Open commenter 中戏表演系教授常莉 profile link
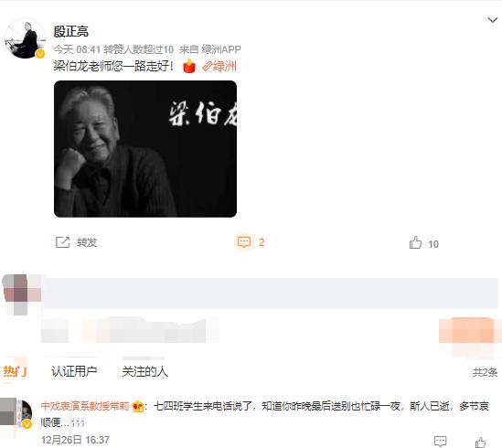502x448 pixels. [85, 406]
